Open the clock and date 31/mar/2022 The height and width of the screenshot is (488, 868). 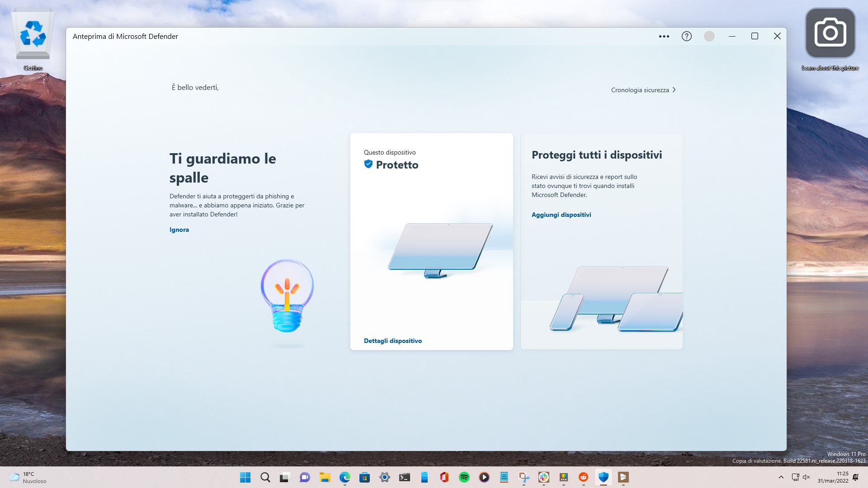833,477
